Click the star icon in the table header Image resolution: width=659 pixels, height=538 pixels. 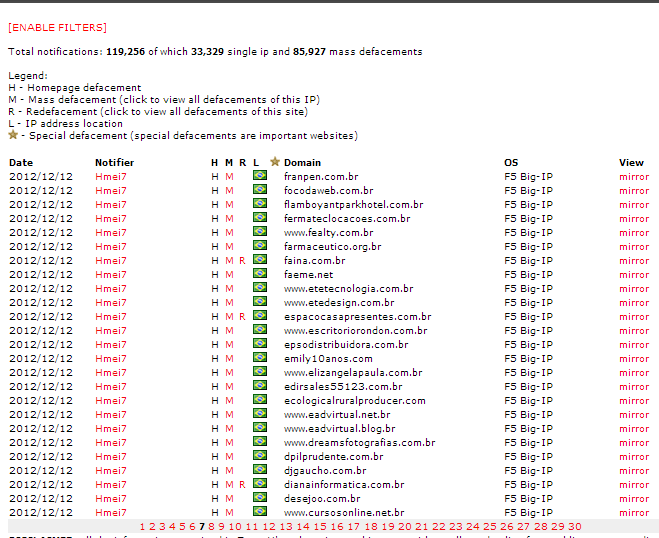tap(275, 162)
